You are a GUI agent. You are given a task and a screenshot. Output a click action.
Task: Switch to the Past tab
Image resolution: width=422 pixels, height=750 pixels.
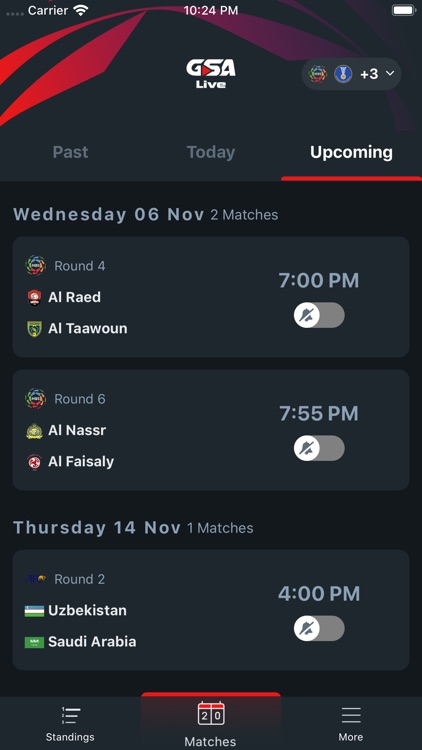[x=70, y=152]
